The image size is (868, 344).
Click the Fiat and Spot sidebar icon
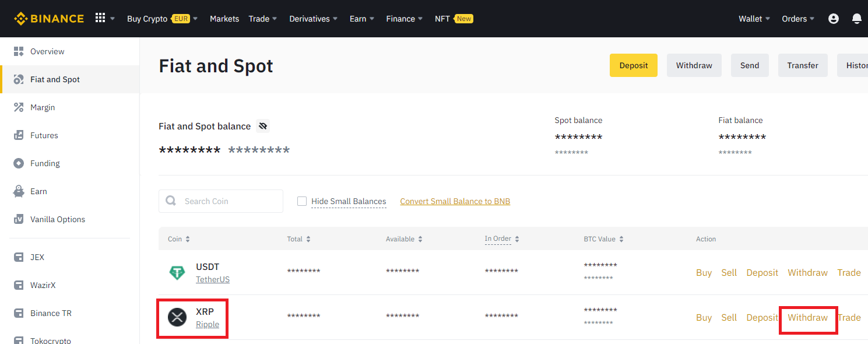[x=19, y=79]
